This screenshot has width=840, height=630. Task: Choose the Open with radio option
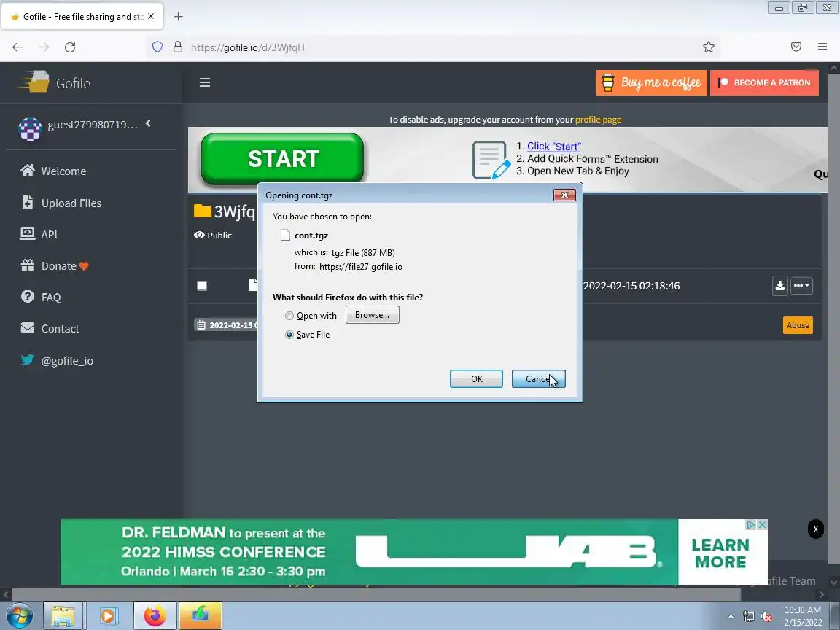point(289,316)
